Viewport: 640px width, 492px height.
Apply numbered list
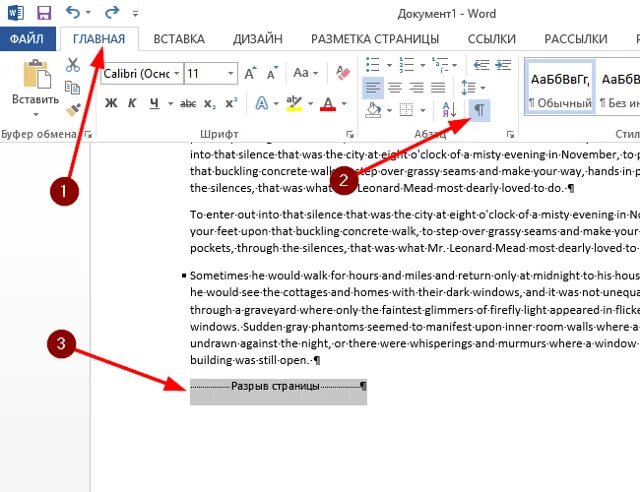click(x=407, y=65)
